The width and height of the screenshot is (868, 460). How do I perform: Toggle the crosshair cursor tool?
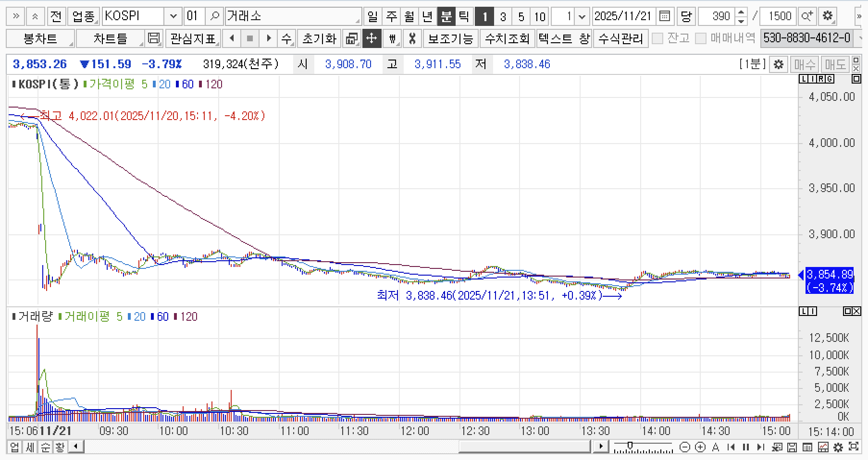click(x=372, y=38)
